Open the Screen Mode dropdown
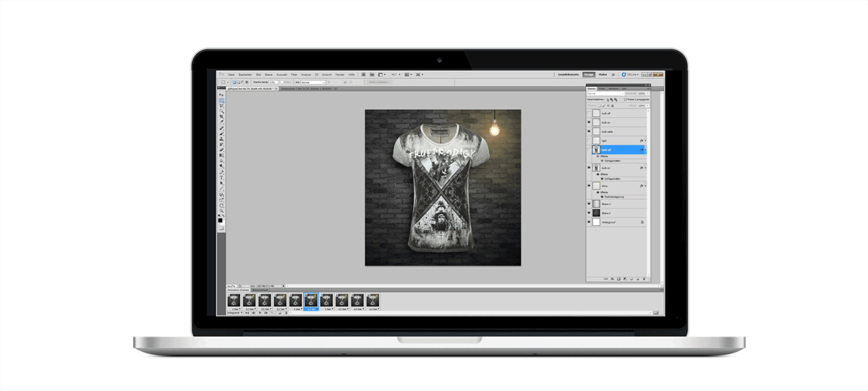Viewport: 868px width, 391px height. point(419,75)
